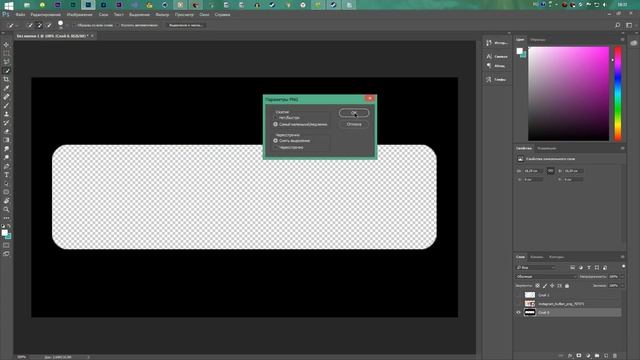Open the Layers panel flyout menu
This screenshot has width=640, height=360.
point(622,257)
